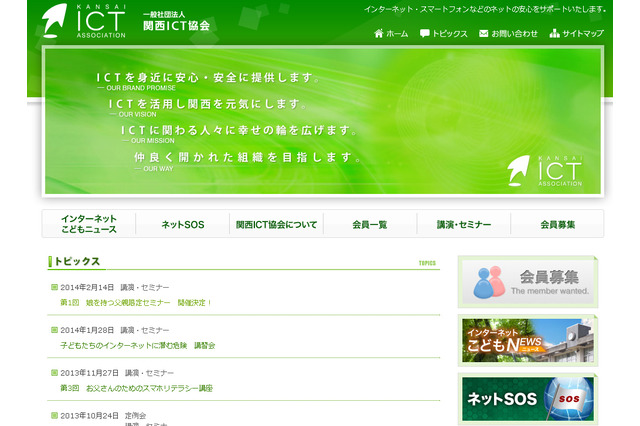Click the 2014年1月28日 講演・セミナー date line
The image size is (640, 426).
tap(115, 330)
